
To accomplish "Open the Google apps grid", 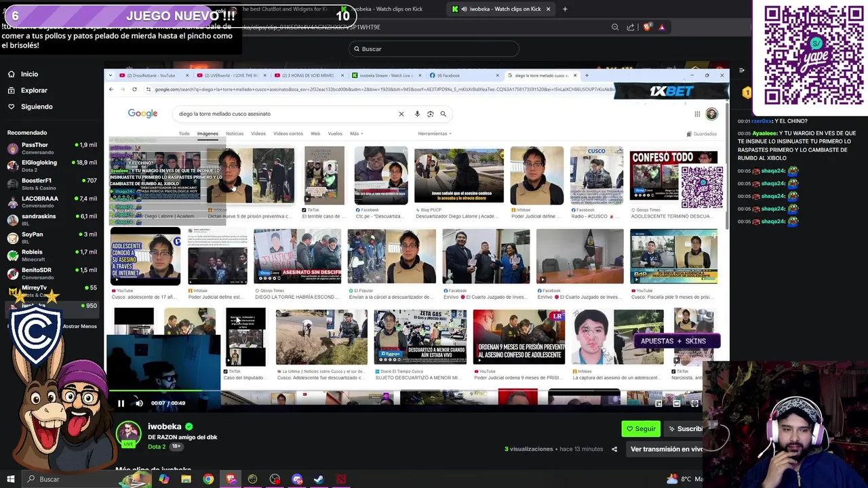I will click(x=696, y=114).
